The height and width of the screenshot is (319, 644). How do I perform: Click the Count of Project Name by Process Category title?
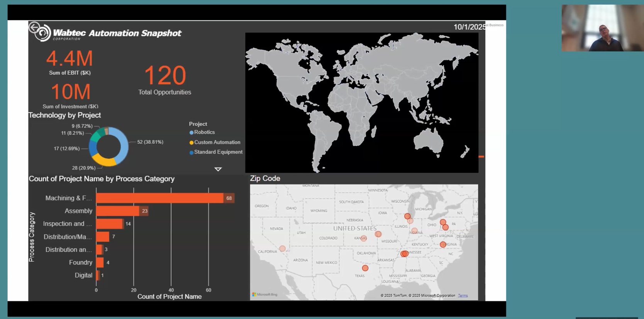coord(102,179)
